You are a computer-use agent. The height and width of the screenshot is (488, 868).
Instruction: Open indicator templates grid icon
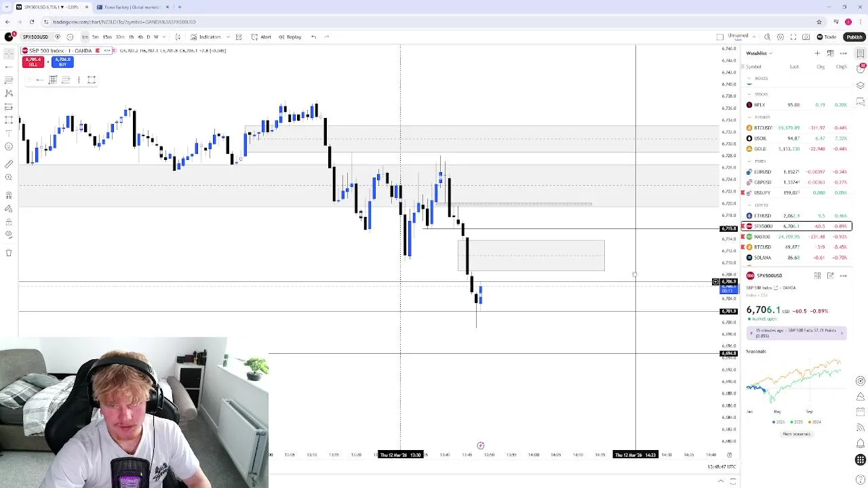point(239,37)
